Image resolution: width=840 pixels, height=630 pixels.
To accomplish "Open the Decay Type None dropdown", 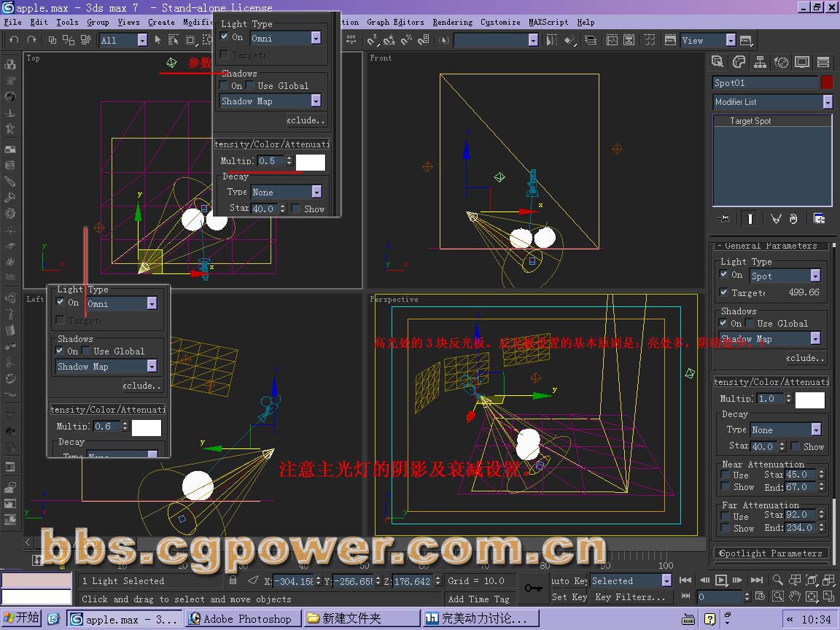I will coord(785,429).
